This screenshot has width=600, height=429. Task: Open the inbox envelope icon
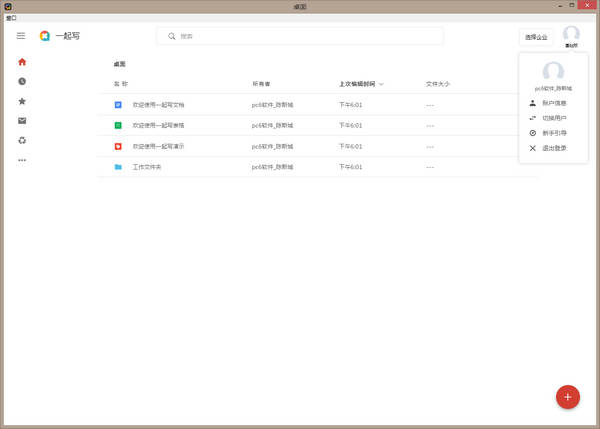pos(22,121)
